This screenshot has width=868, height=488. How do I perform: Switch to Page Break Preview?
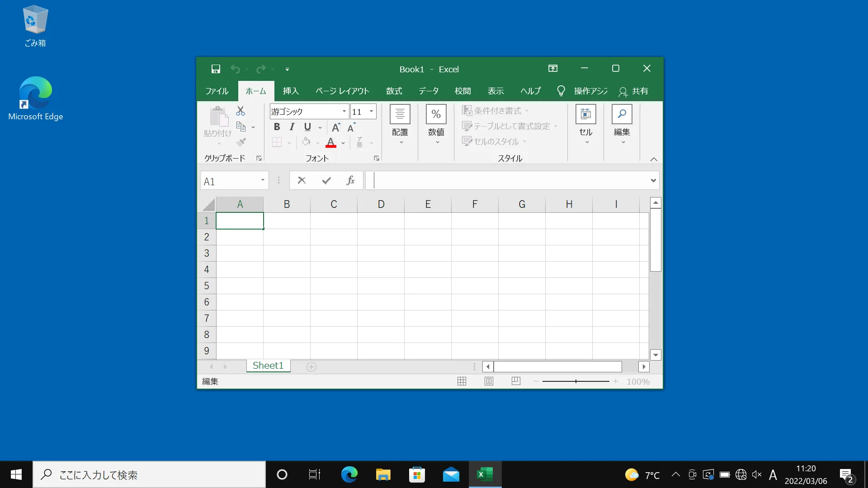pyautogui.click(x=516, y=381)
